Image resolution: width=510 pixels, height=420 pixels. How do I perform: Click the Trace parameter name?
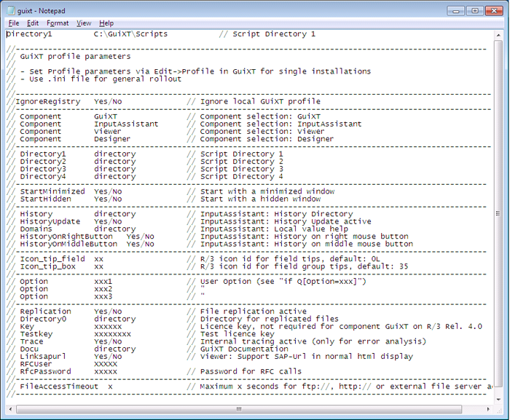pos(31,341)
